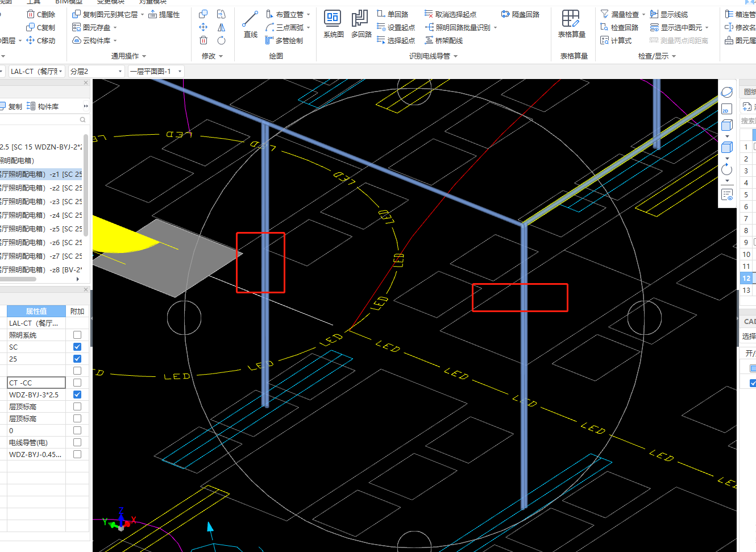Toggle checkbox beside CT -CC property

pos(77,383)
